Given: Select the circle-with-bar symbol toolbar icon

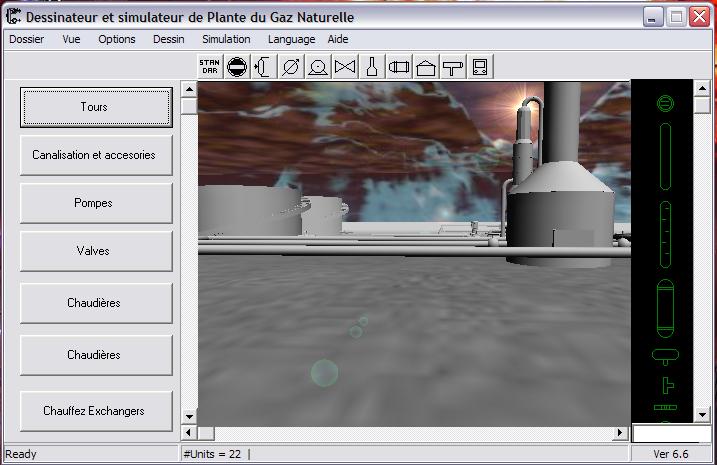Looking at the screenshot, I should (237, 67).
